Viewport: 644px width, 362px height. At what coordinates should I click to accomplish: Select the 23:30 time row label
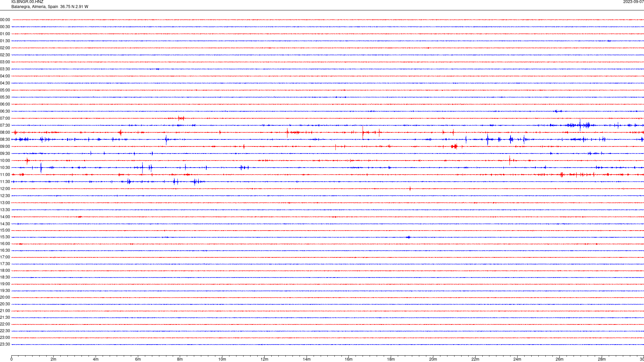click(x=5, y=344)
